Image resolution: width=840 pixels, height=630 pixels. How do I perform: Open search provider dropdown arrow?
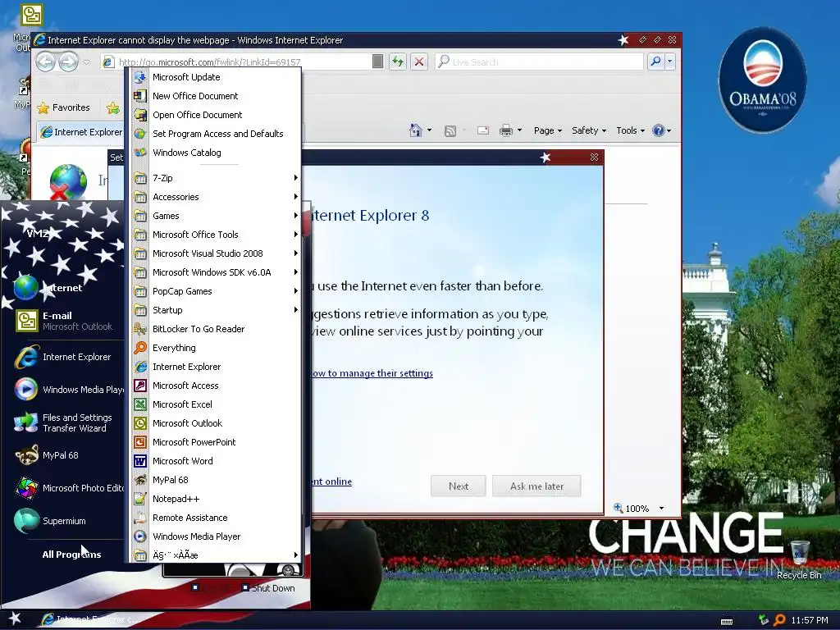point(669,62)
